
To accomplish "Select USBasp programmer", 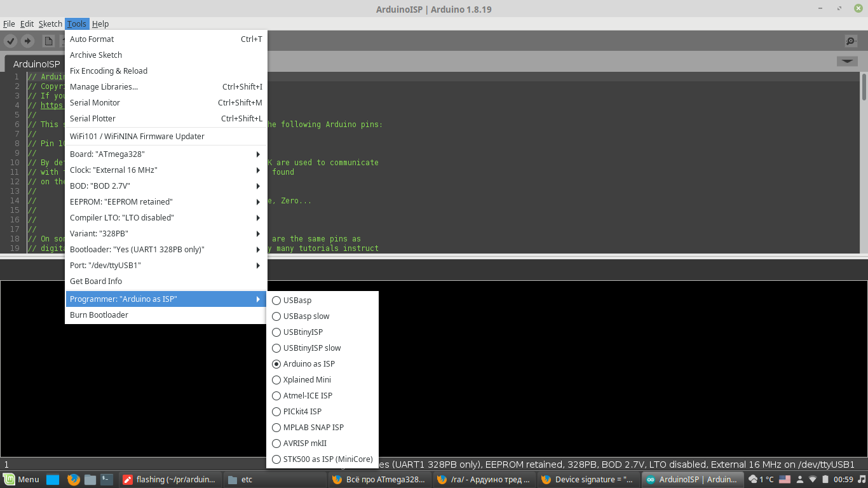I will [x=322, y=300].
